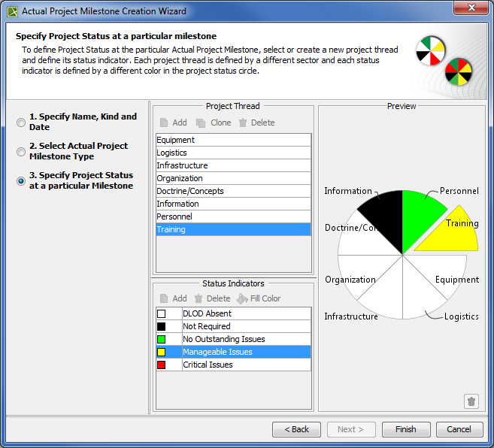Select No Outstanding Issues status indicator

pos(233,339)
